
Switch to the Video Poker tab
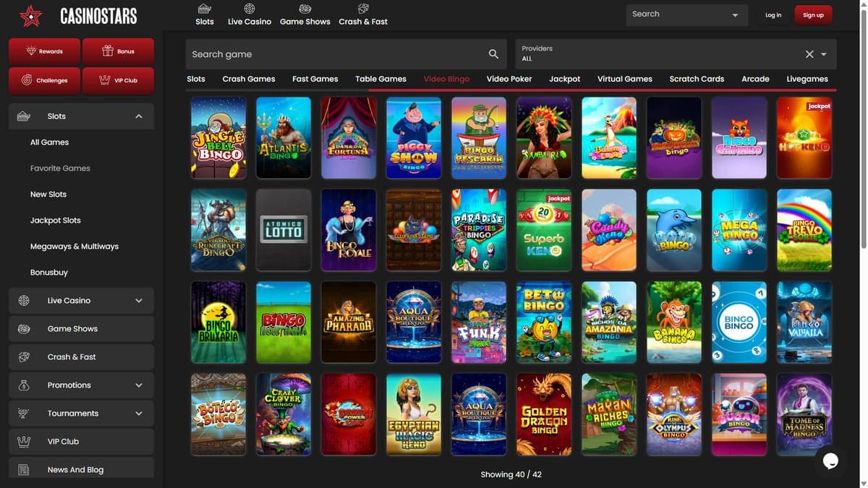[509, 79]
